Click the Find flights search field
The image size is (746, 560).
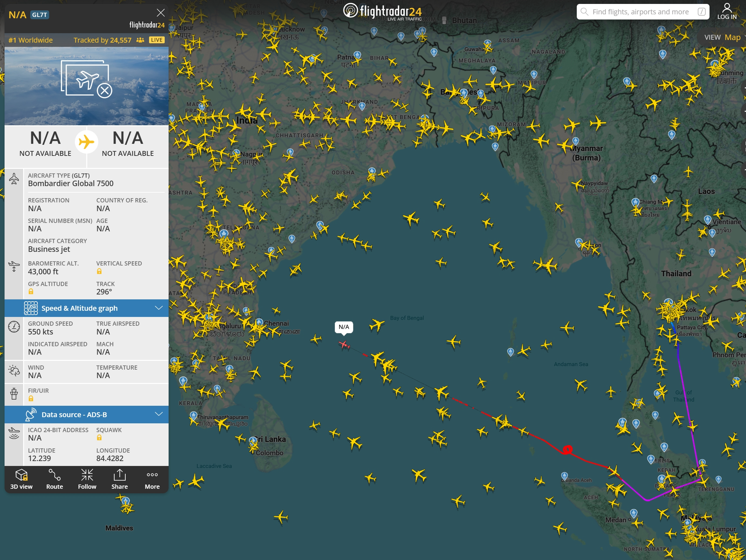[x=642, y=12]
